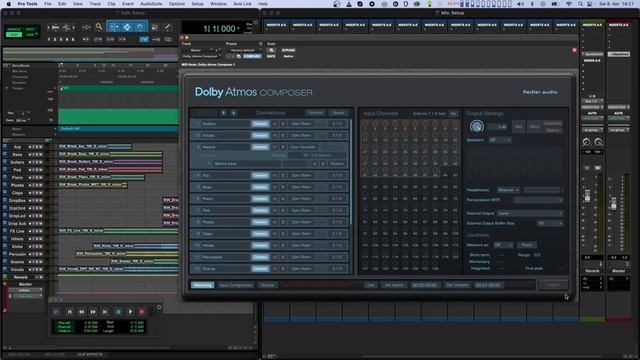Viewport: 640px width, 360px height.
Task: Click the Remove button in Connections
Action: tap(315, 113)
